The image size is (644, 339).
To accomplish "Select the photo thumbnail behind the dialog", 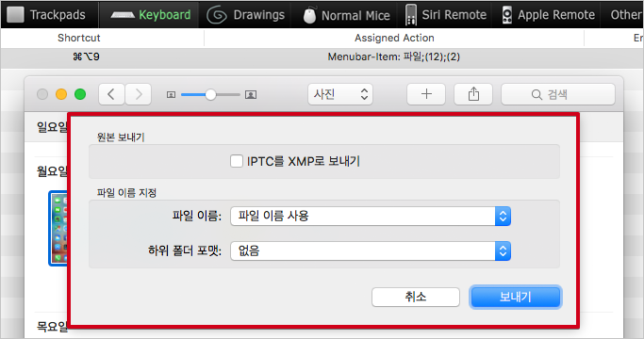I will (58, 228).
